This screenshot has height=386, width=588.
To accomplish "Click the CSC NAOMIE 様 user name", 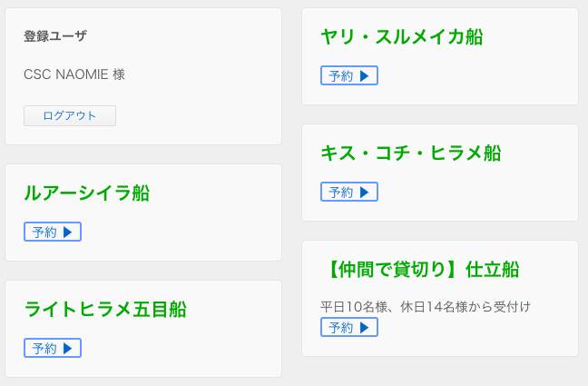I will pyautogui.click(x=74, y=74).
